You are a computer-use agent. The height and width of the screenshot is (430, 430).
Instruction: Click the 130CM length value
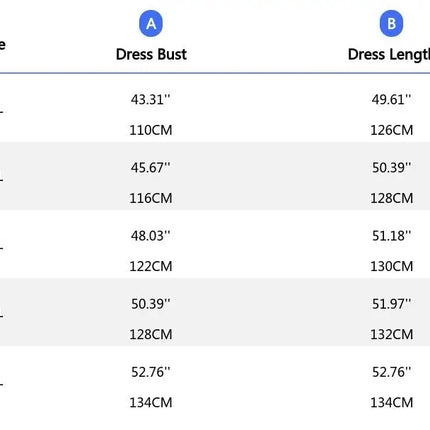coord(392,266)
